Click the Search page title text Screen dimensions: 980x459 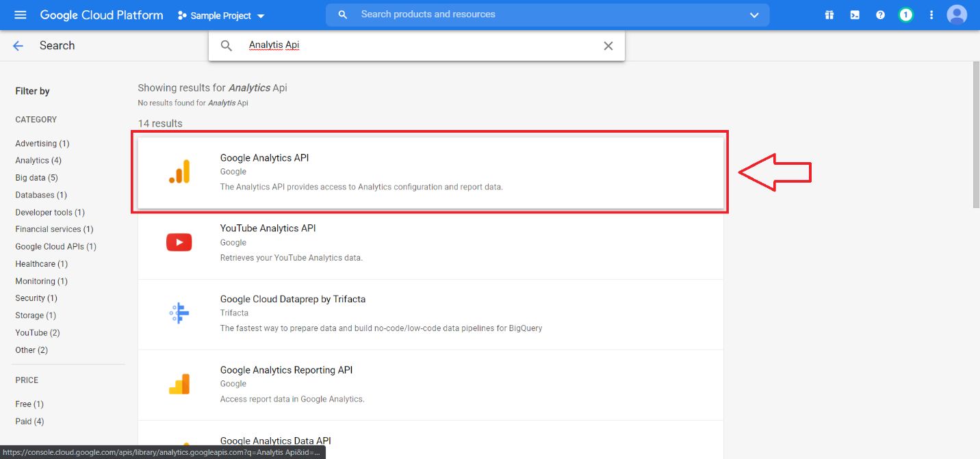pyautogui.click(x=57, y=46)
